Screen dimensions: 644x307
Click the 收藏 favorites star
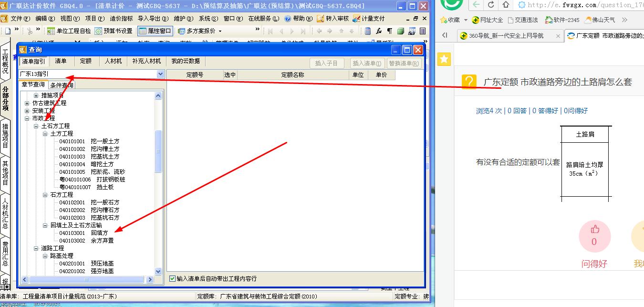coord(444,20)
